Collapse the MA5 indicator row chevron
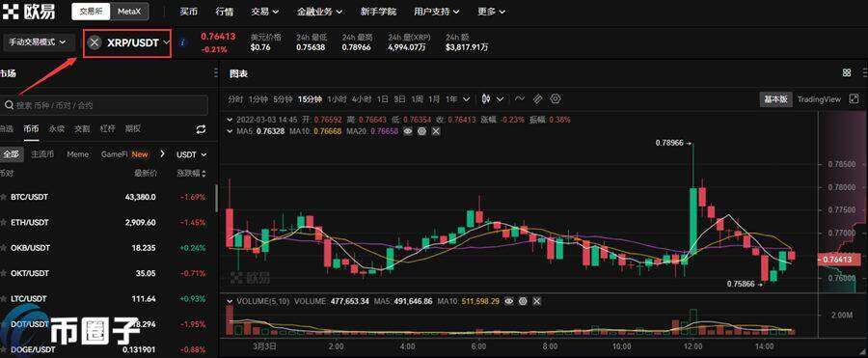Viewport: 868px width, 358px height. click(x=231, y=131)
